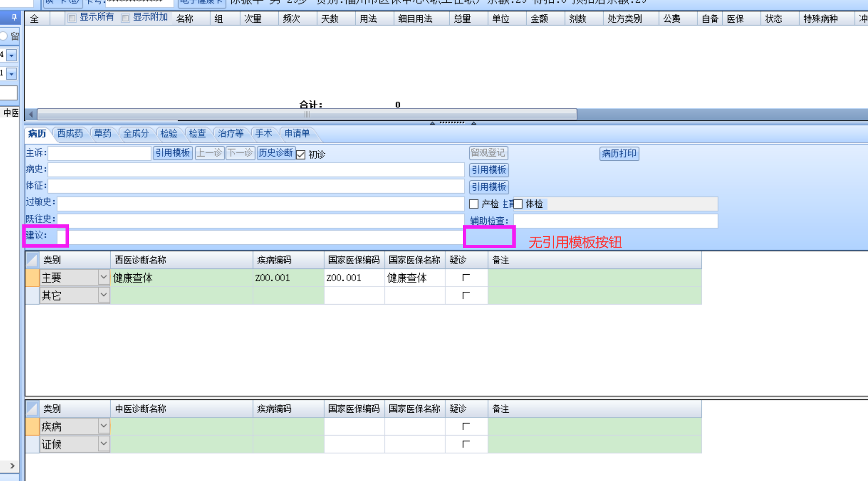Open the upper dropdown arrow on left panel
Viewport: 868px width, 481px height.
pyautogui.click(x=12, y=55)
